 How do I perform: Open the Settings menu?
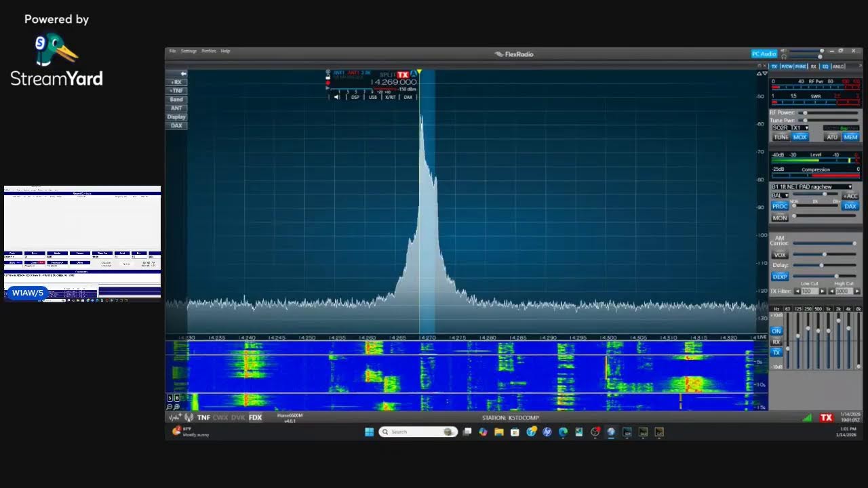[x=189, y=51]
